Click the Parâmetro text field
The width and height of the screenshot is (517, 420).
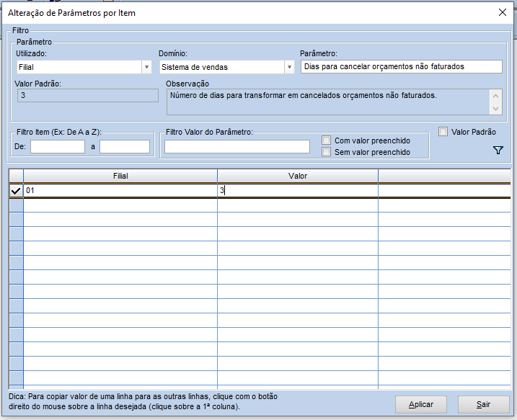coord(401,66)
